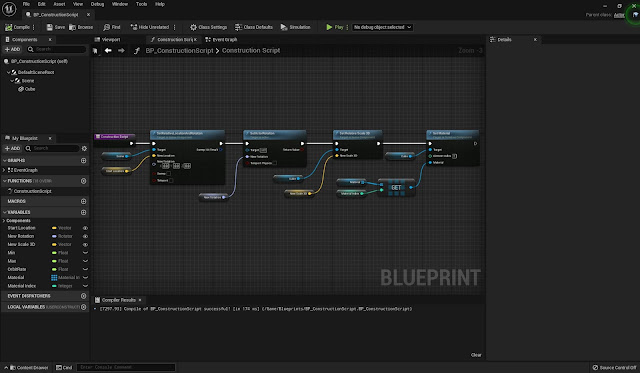The image size is (640, 373).
Task: Toggle visibility eye for New Rotation variable
Action: pos(85,236)
